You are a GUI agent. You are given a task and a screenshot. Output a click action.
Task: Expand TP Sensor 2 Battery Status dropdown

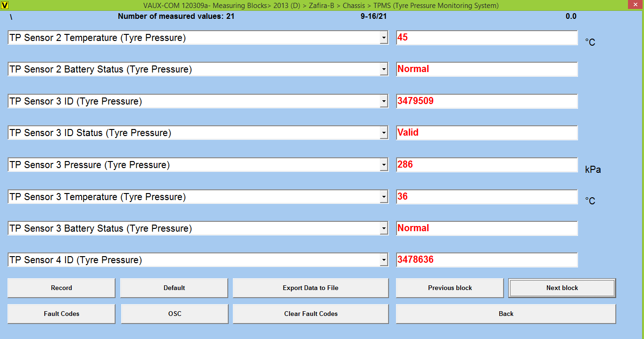click(384, 70)
